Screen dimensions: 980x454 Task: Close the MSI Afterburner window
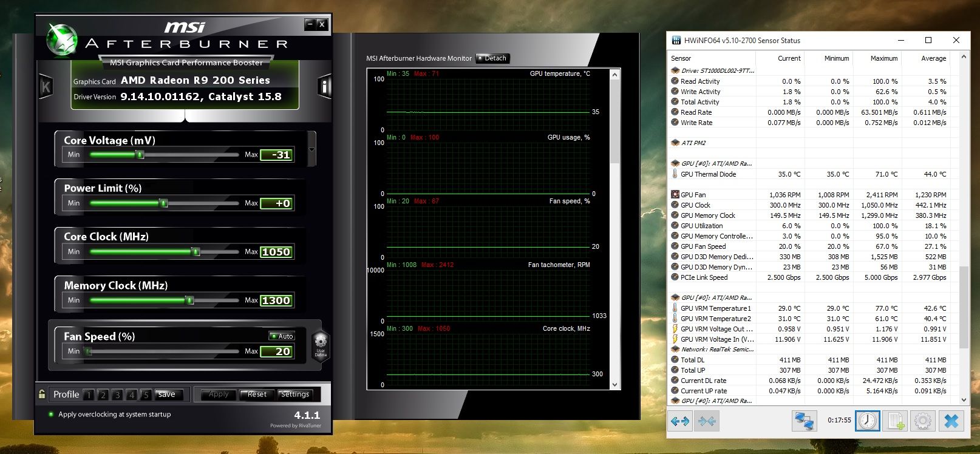coord(322,24)
